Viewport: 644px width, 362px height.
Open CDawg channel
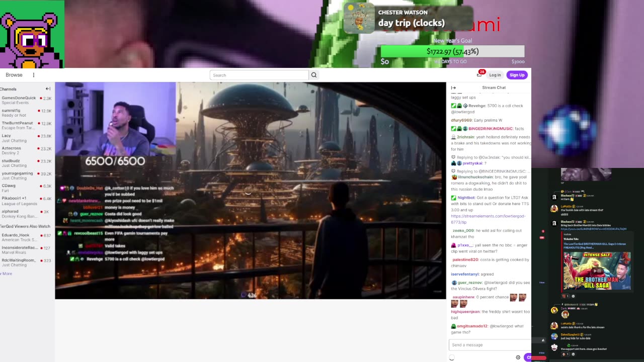(26, 188)
